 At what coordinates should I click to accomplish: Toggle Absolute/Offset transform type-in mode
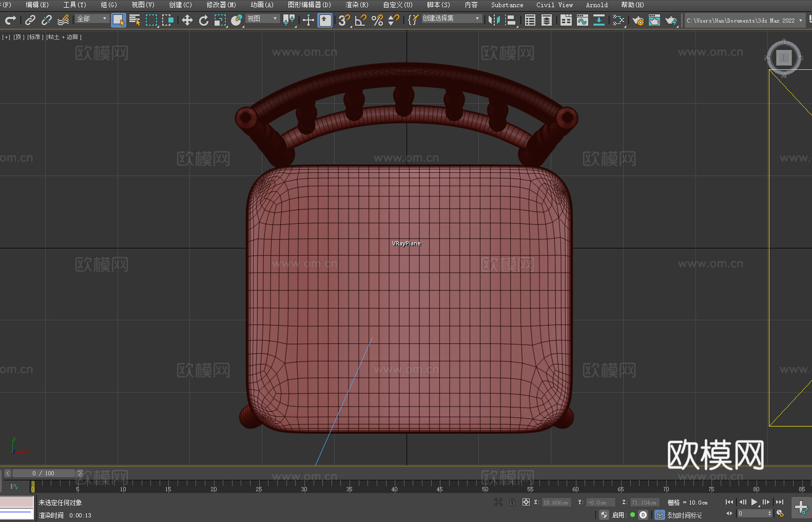[526, 502]
